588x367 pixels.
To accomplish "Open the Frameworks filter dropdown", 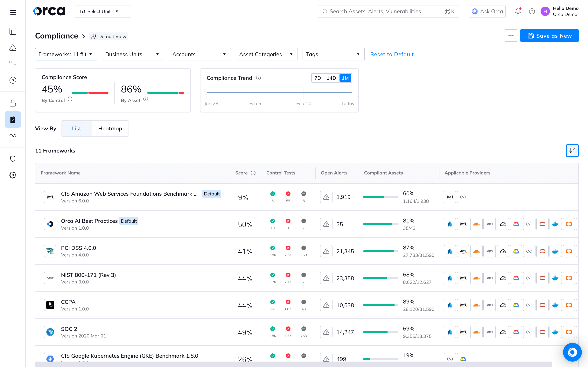I will 66,54.
